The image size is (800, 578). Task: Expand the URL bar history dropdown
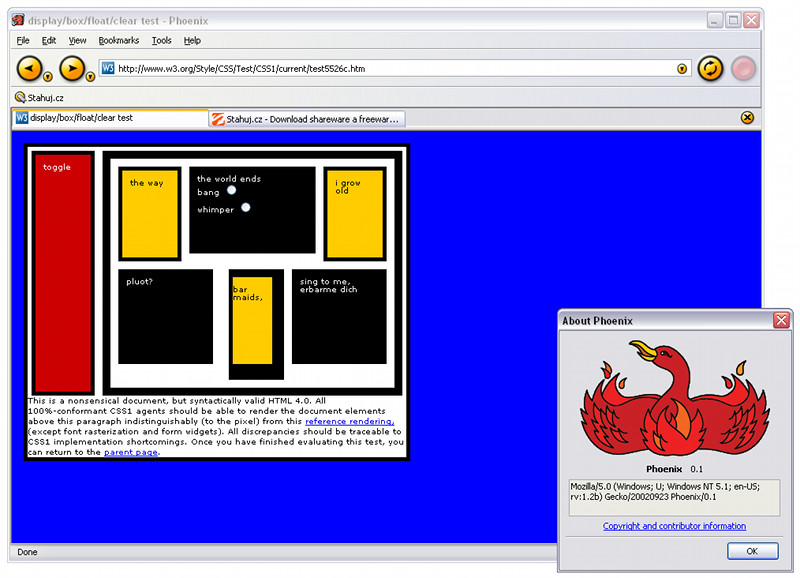click(682, 69)
